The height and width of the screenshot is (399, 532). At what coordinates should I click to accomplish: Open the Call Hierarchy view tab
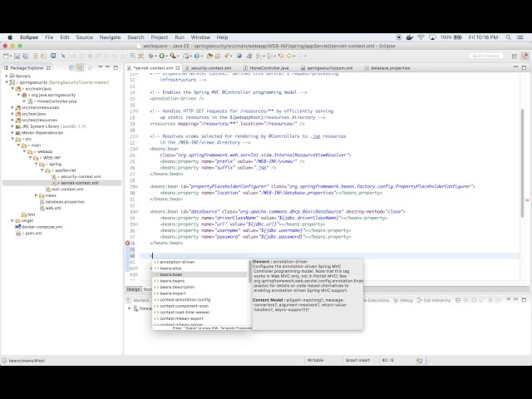[434, 300]
